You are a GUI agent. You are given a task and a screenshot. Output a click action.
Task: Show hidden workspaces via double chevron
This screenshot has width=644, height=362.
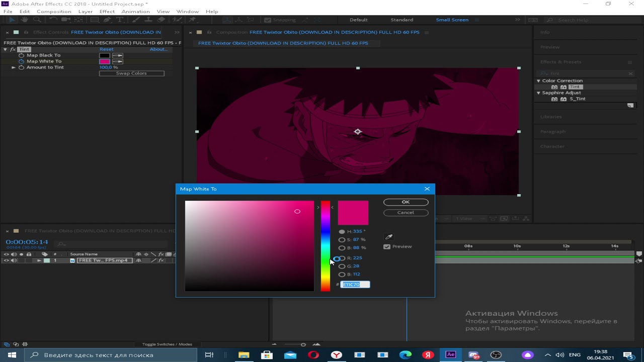(517, 20)
